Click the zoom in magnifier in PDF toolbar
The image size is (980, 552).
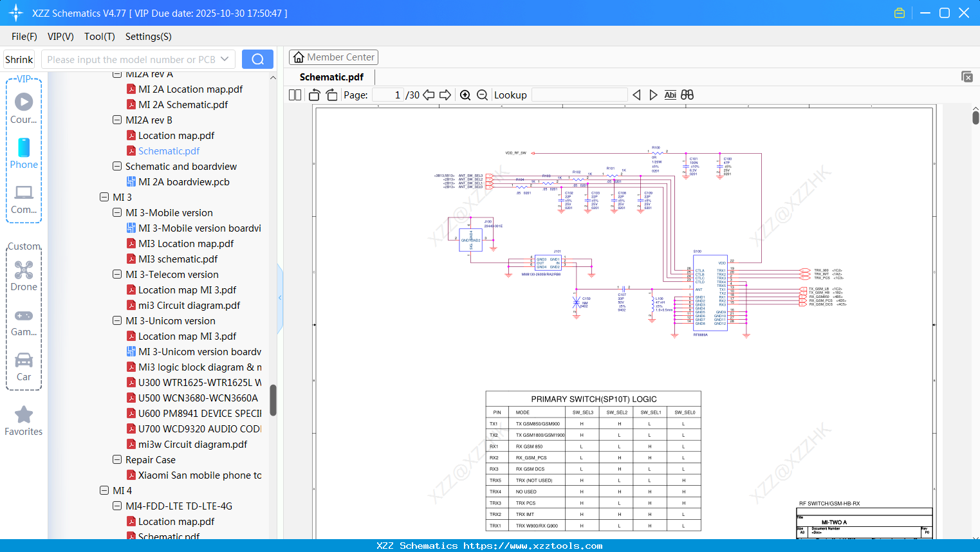click(x=465, y=95)
